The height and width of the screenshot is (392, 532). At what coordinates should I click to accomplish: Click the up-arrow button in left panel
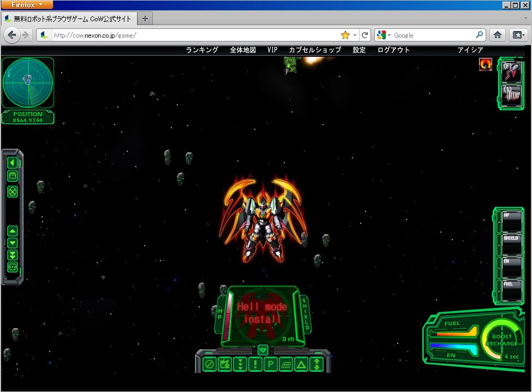pyautogui.click(x=13, y=231)
